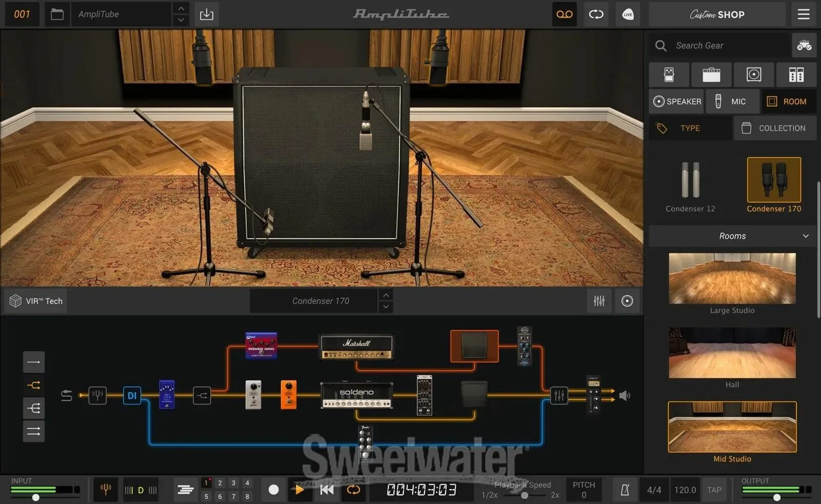
Task: Switch to the ROOM tab
Action: [x=789, y=102]
